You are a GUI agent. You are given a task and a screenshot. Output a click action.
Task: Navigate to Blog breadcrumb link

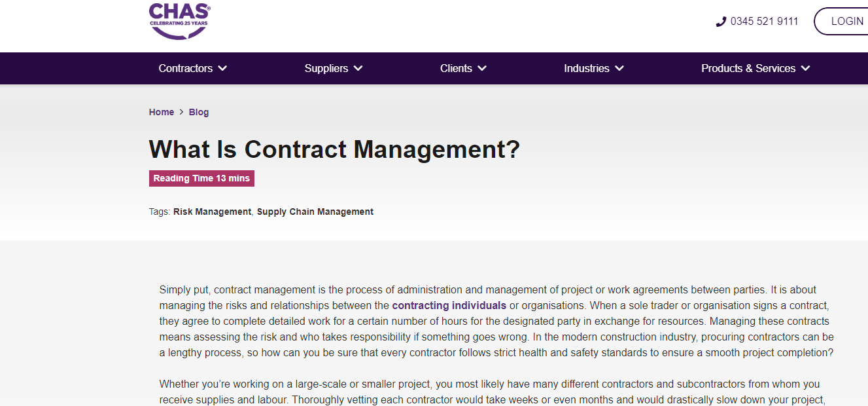pyautogui.click(x=199, y=112)
